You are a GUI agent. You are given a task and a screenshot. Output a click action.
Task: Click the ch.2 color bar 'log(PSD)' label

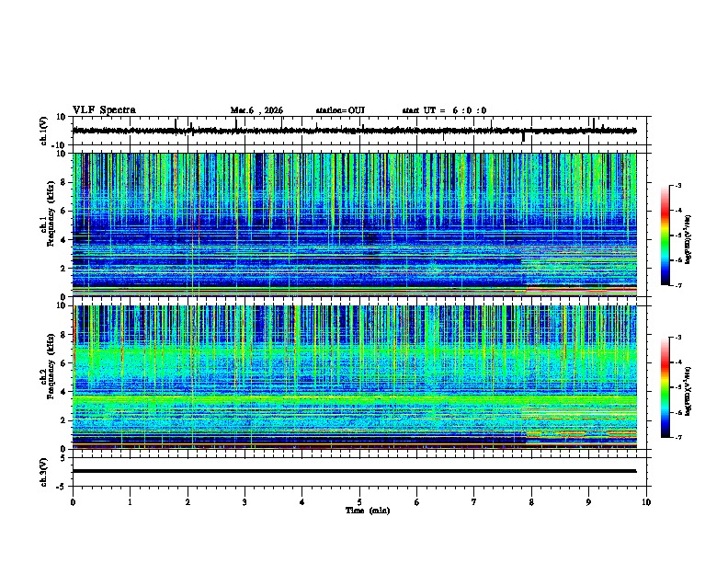[688, 391]
